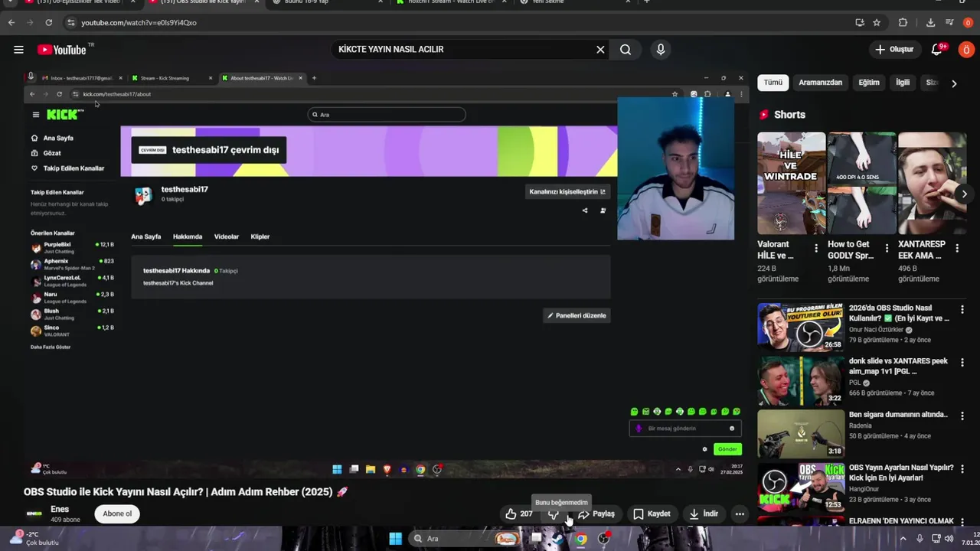Viewport: 980px width, 551px height.
Task: Open the YouTube guide hamburger menu
Action: coord(18,50)
